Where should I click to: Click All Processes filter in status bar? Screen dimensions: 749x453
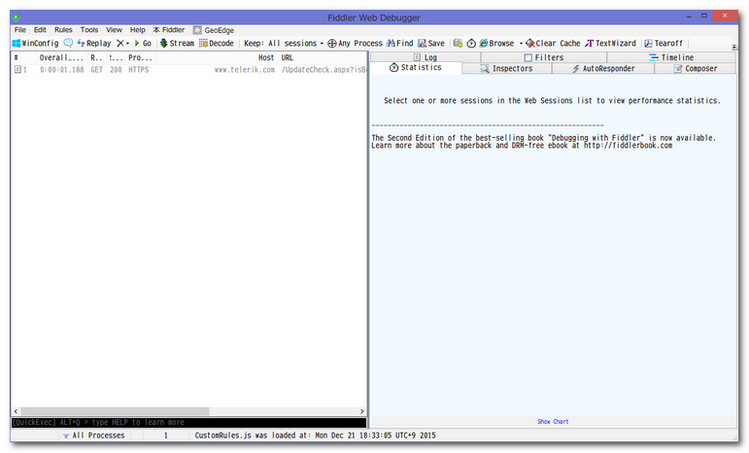click(94, 435)
